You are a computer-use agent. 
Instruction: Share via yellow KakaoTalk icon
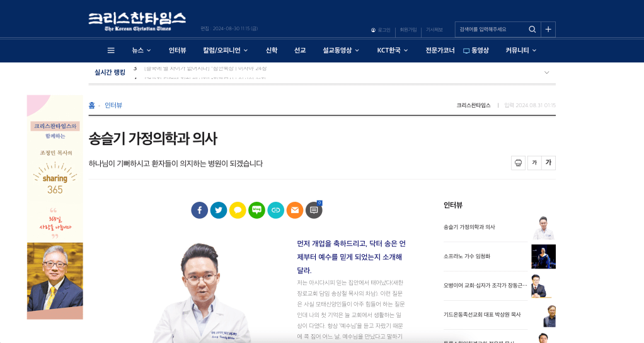click(238, 211)
